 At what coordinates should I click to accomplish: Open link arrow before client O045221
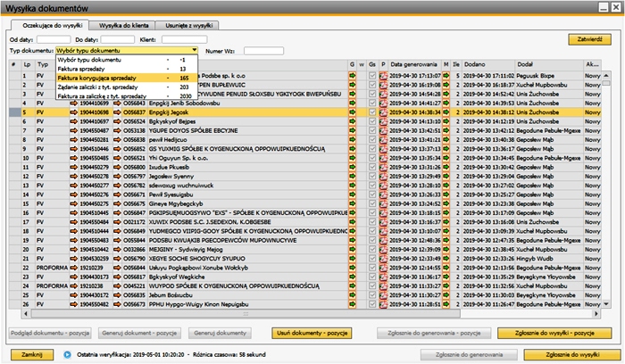click(x=117, y=286)
